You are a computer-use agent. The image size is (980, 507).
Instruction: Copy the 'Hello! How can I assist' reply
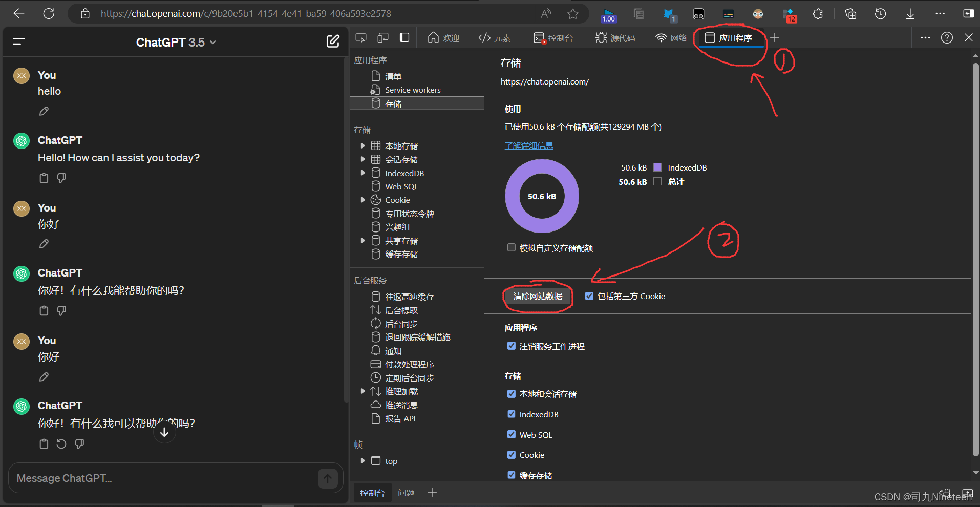[x=44, y=178]
